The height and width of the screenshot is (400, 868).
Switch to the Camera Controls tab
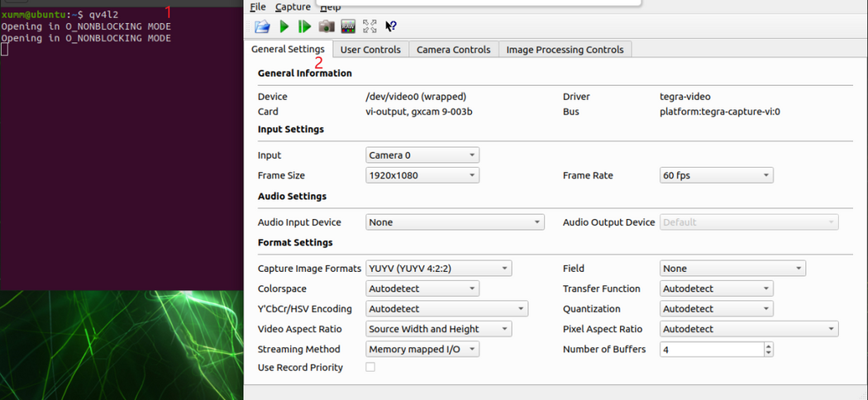[x=453, y=50]
